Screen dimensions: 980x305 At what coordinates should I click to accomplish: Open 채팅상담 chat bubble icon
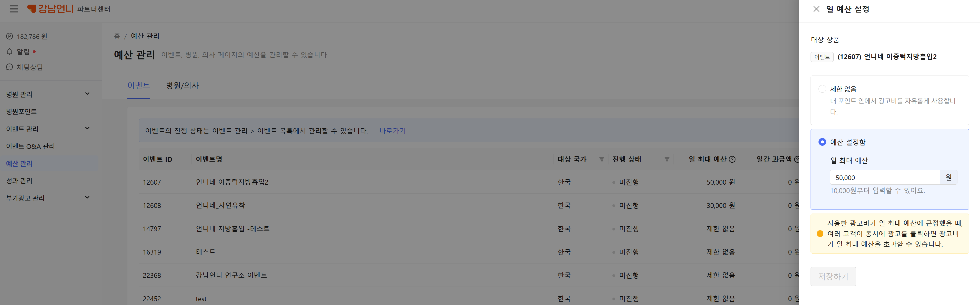pyautogui.click(x=9, y=67)
